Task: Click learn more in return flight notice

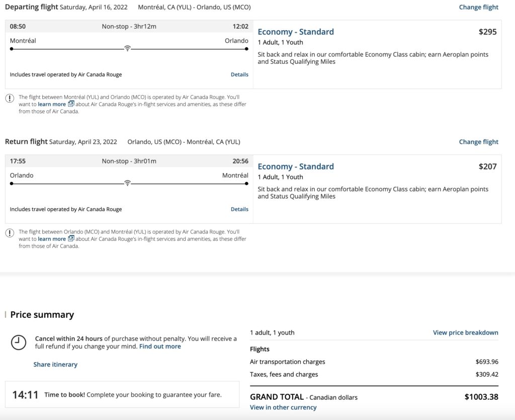Action: coord(52,239)
